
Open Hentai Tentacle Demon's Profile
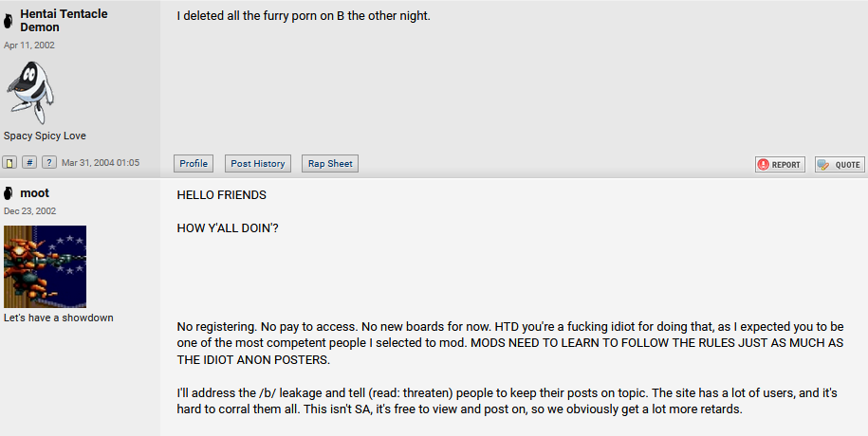tap(194, 163)
